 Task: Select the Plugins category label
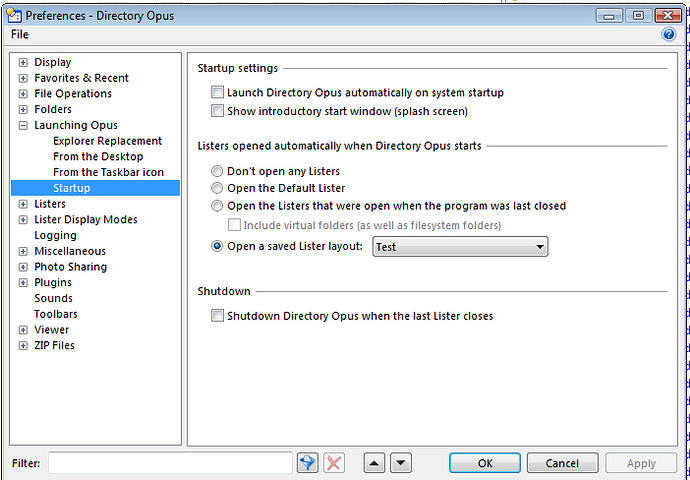click(x=53, y=282)
